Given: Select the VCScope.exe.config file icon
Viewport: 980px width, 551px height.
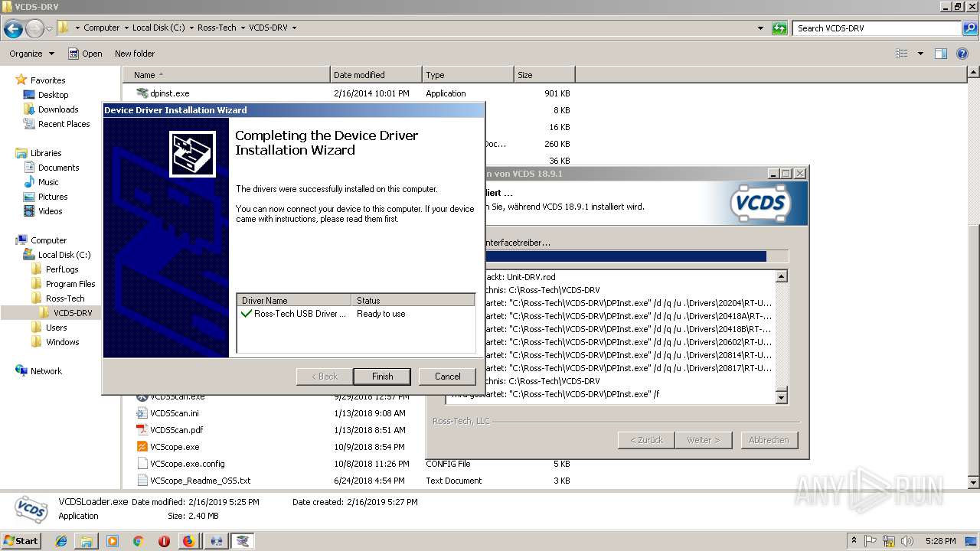Looking at the screenshot, I should pyautogui.click(x=142, y=464).
